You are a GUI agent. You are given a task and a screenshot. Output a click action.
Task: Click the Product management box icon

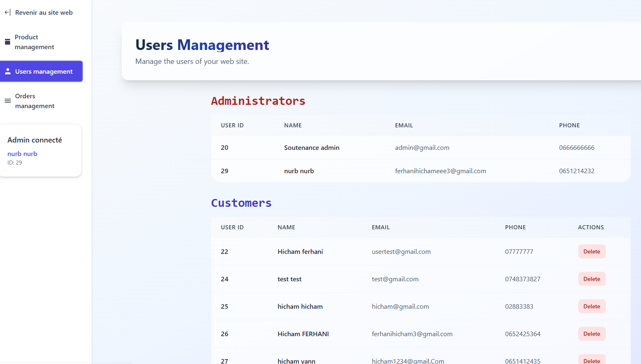(x=7, y=42)
